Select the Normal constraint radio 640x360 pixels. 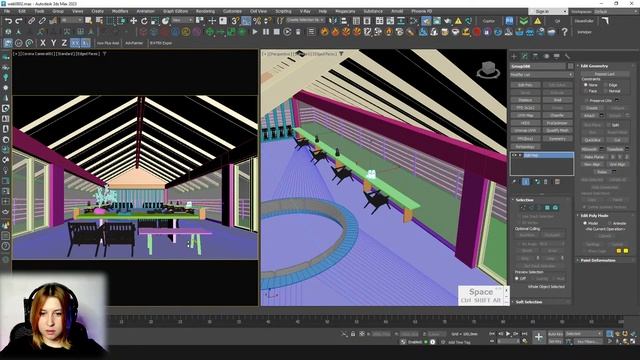pos(606,91)
